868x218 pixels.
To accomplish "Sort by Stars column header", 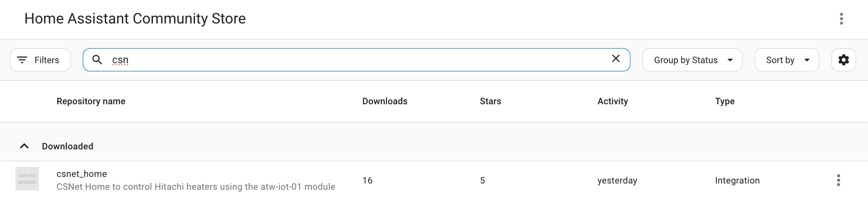I will point(490,101).
